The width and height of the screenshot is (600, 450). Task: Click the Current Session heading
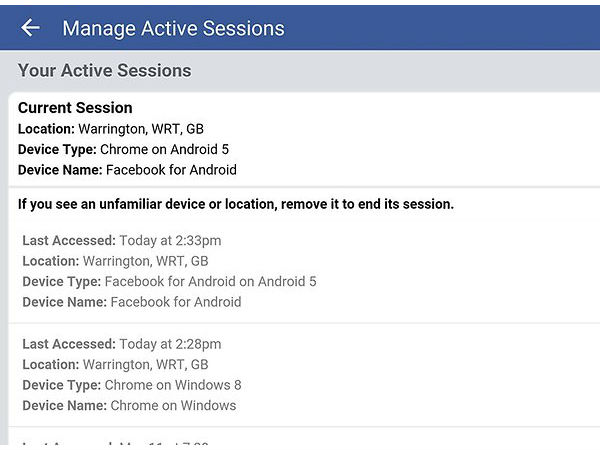click(75, 108)
